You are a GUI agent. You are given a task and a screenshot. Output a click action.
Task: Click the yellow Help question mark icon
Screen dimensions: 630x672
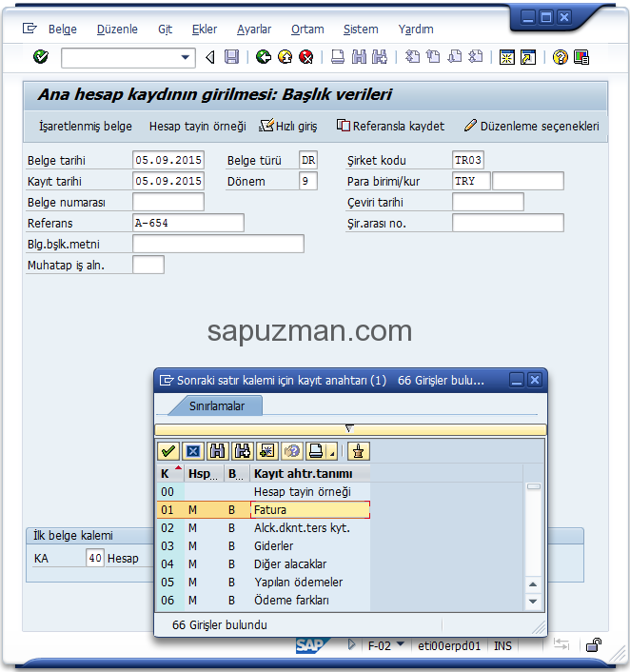coord(560,57)
